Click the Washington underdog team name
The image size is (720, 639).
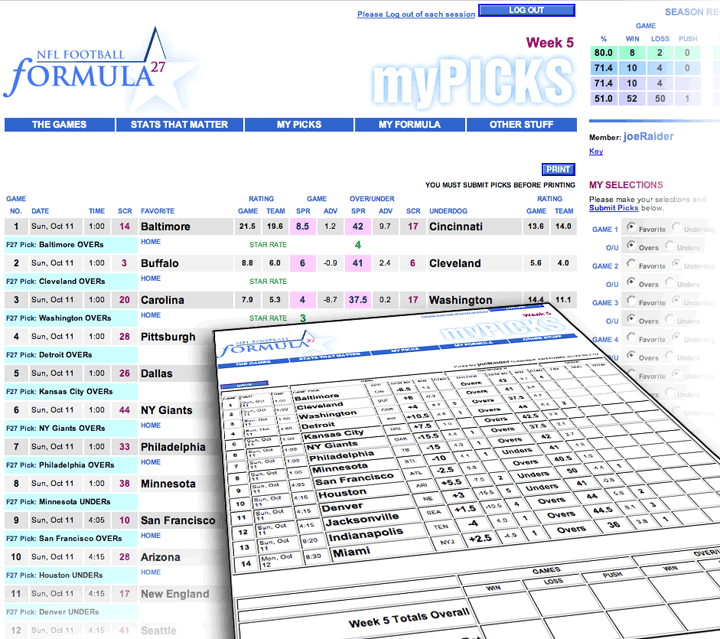pyautogui.click(x=461, y=300)
